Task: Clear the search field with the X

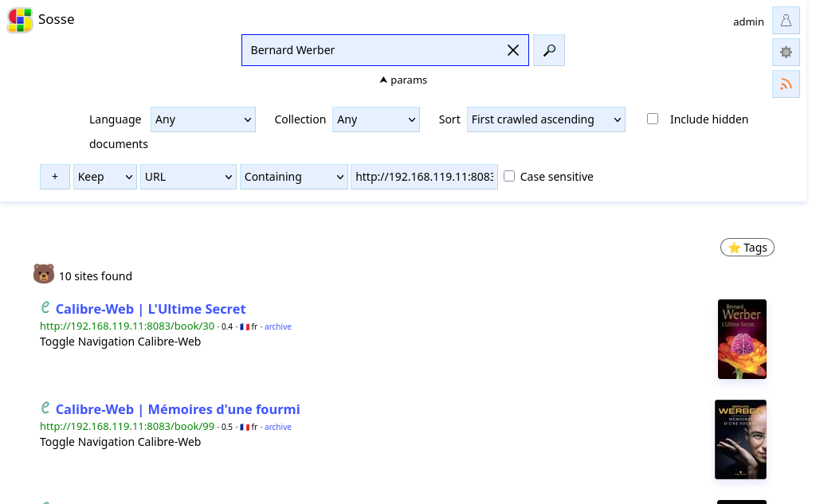Action: point(513,50)
